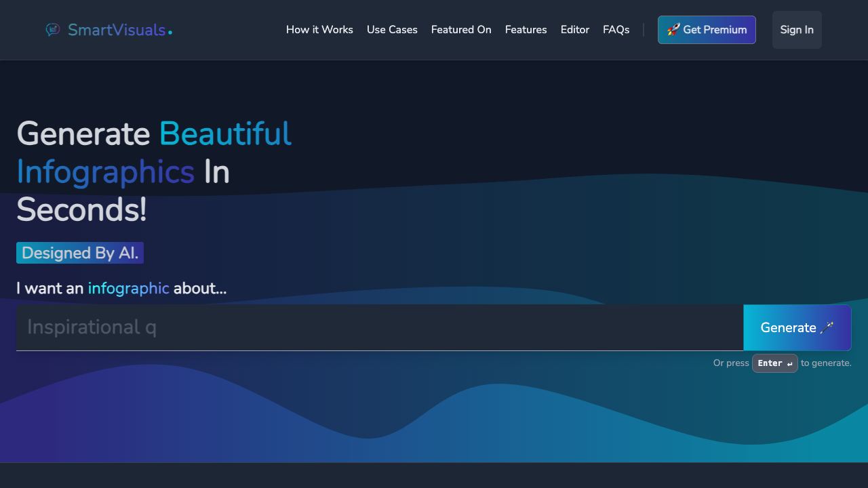Image resolution: width=868 pixels, height=488 pixels.
Task: Click the Generate button
Action: click(x=797, y=327)
